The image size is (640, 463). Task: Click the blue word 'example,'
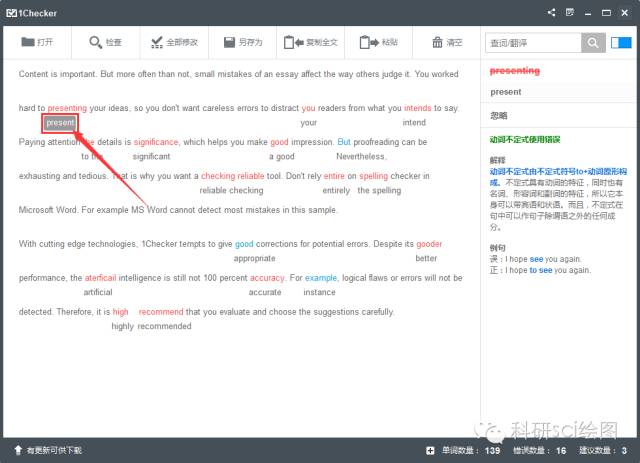tap(321, 278)
